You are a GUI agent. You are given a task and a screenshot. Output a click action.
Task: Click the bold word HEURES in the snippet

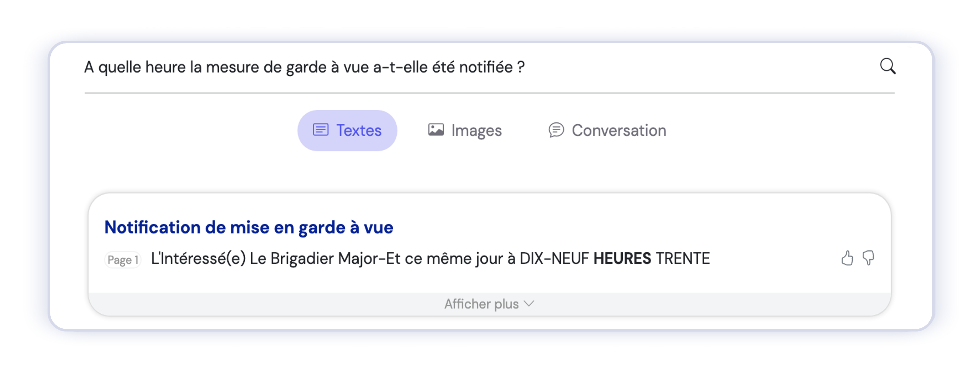click(622, 259)
